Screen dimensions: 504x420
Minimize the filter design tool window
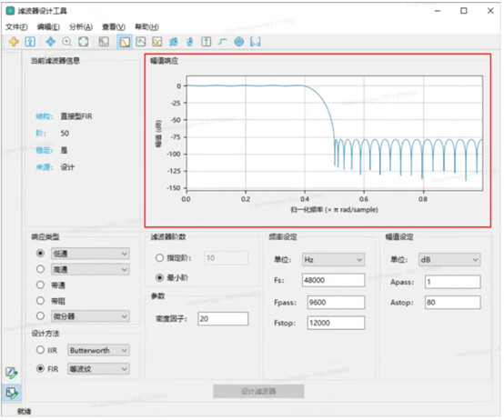pyautogui.click(x=438, y=11)
